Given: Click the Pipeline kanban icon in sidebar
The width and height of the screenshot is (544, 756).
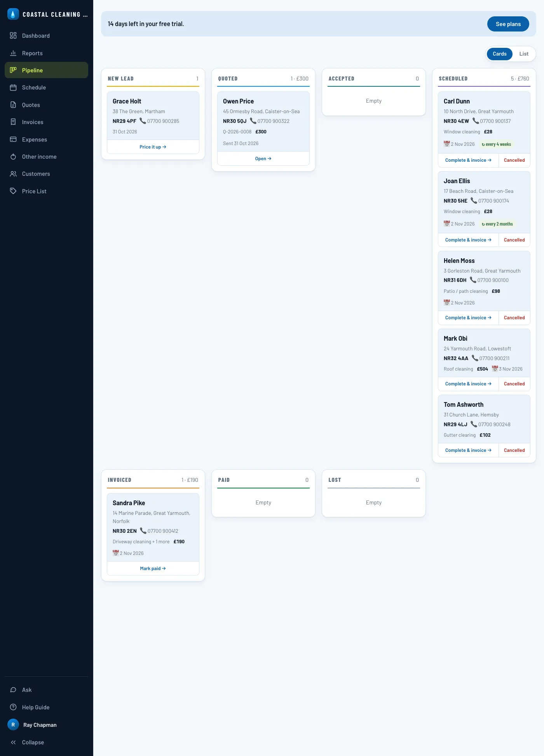Looking at the screenshot, I should coord(13,70).
